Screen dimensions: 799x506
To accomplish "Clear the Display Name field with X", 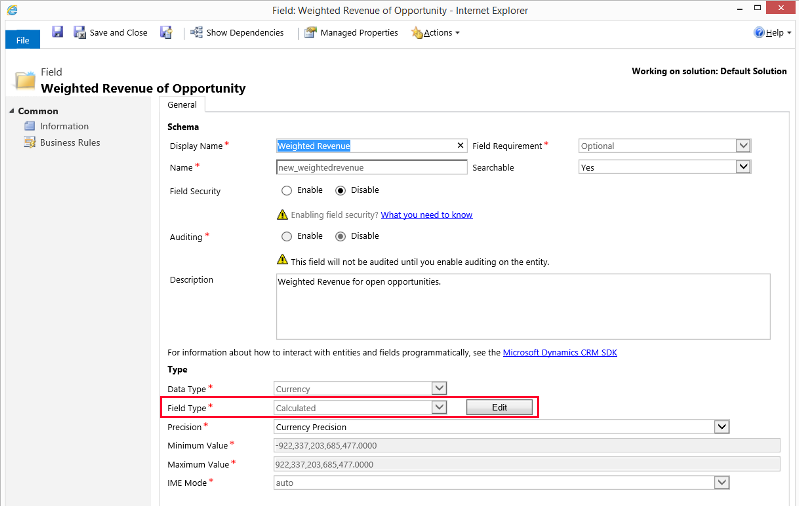I will coord(460,146).
